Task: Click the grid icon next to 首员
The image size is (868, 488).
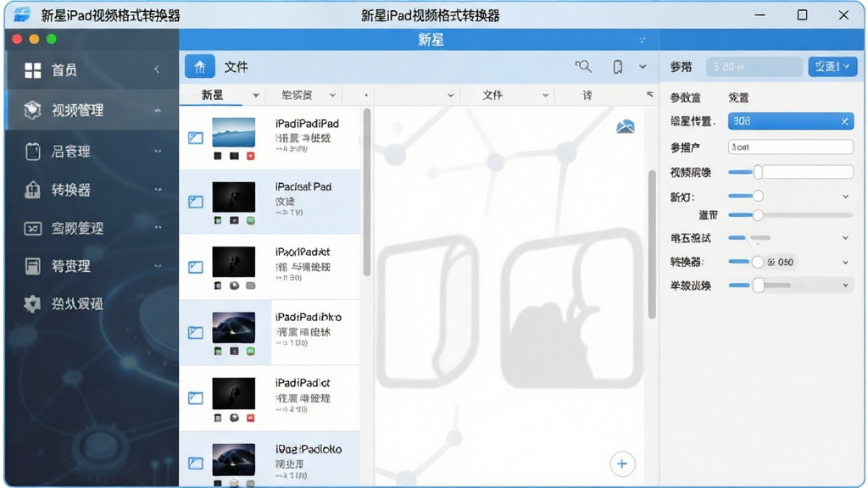Action: pos(33,70)
